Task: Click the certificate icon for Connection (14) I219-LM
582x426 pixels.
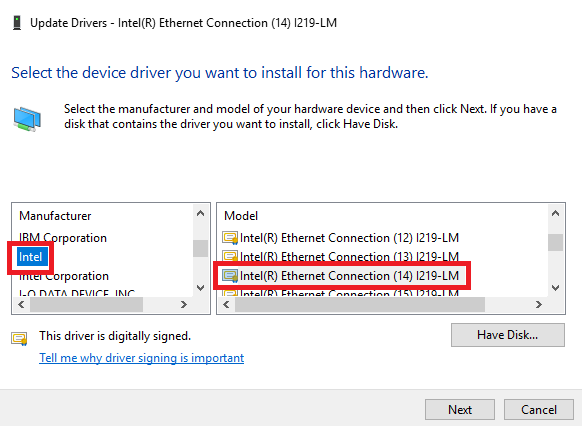Action: [x=230, y=276]
